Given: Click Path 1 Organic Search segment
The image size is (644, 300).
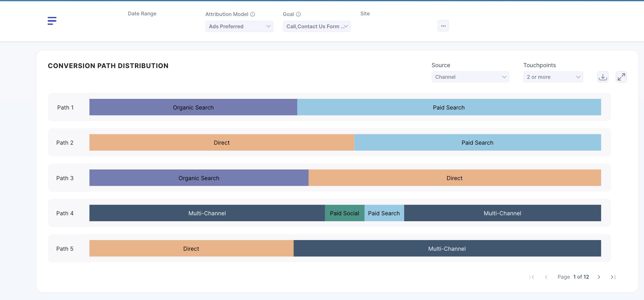Looking at the screenshot, I should tap(193, 107).
